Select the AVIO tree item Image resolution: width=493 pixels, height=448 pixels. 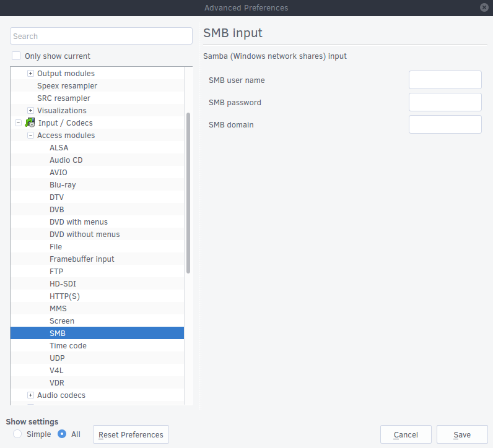tap(58, 173)
